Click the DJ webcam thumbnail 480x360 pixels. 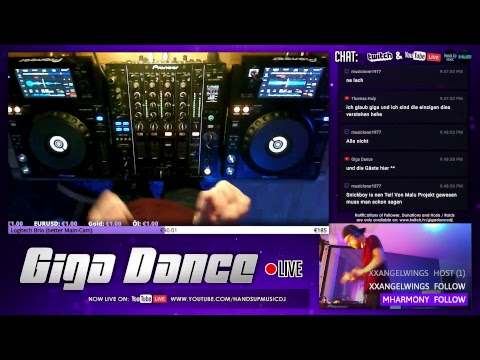pyautogui.click(x=395, y=266)
